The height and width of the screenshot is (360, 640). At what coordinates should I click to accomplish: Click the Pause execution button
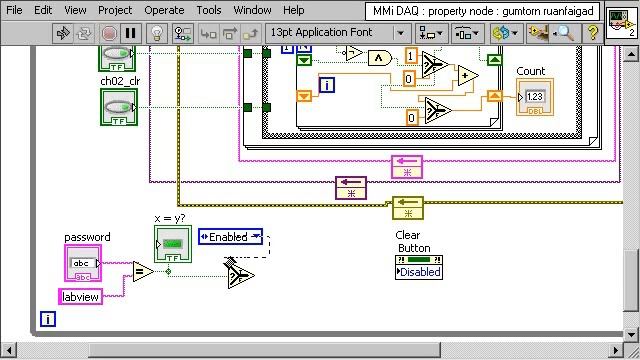point(131,33)
